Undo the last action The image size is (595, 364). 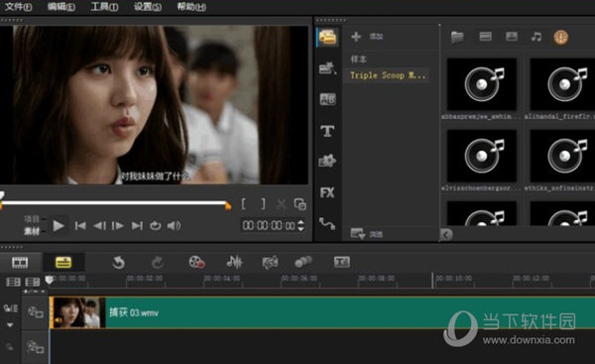click(118, 262)
